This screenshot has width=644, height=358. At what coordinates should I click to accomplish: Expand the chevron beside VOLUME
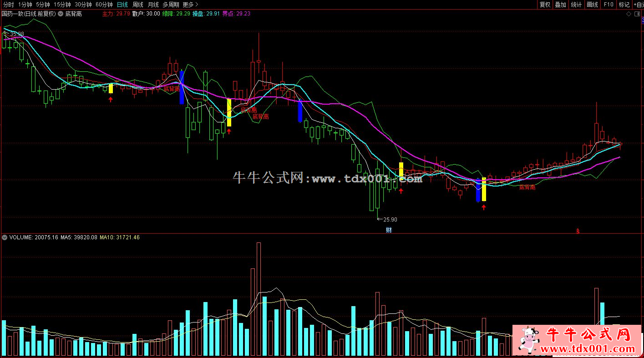tap(5, 237)
